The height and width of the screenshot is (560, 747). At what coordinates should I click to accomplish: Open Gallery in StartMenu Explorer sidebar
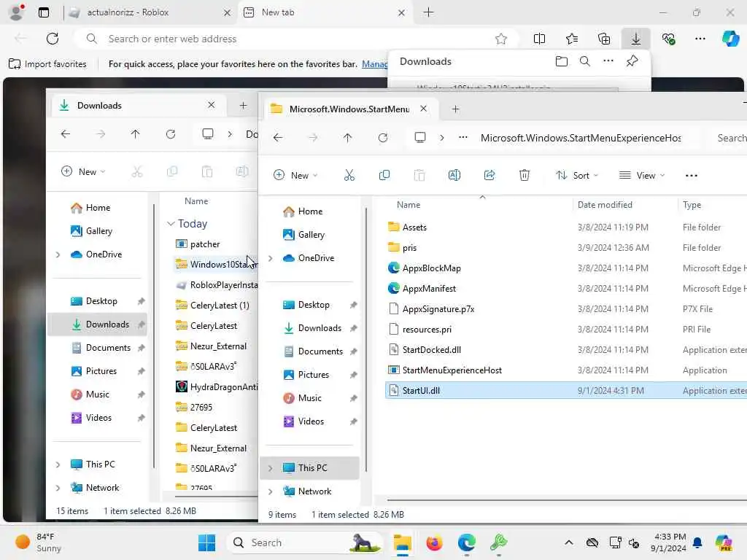(x=311, y=235)
